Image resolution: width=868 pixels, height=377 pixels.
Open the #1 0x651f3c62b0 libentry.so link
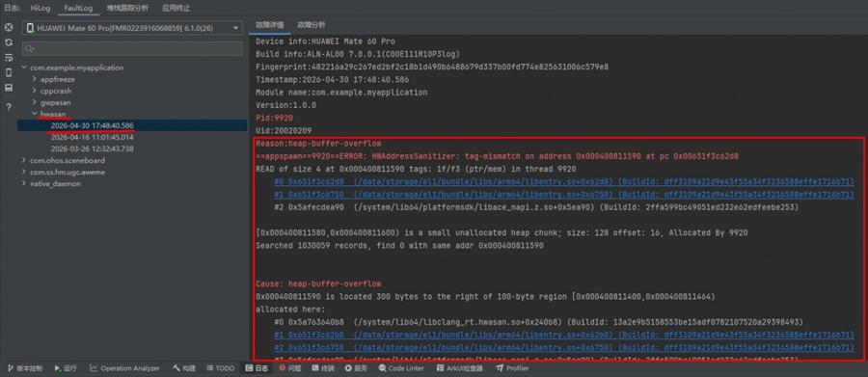[564, 335]
